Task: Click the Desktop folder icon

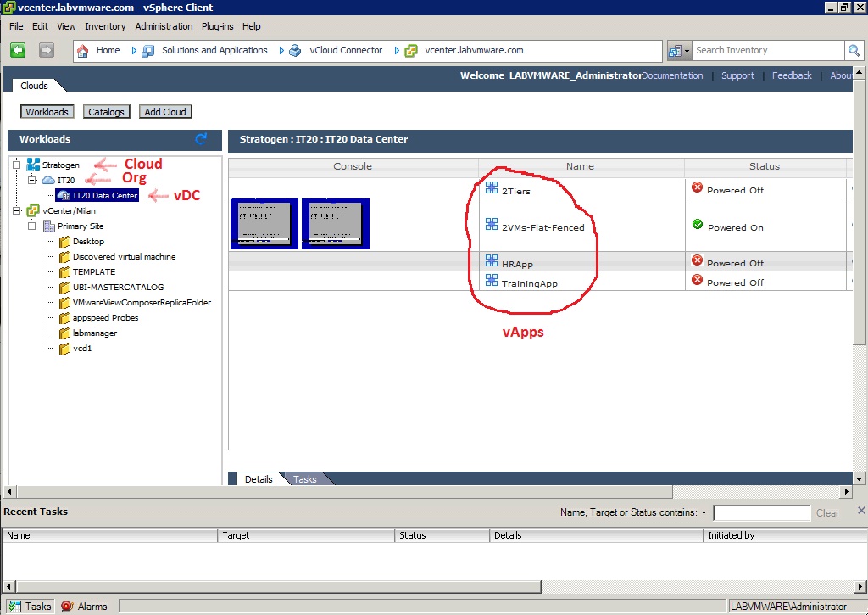Action: 64,242
